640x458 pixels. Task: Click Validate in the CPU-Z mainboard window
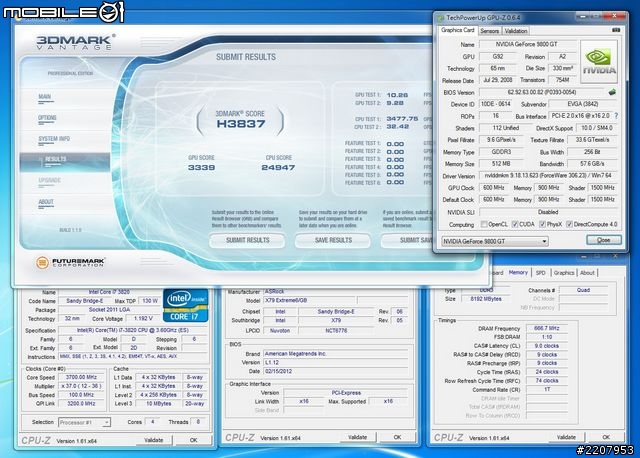pos(357,437)
